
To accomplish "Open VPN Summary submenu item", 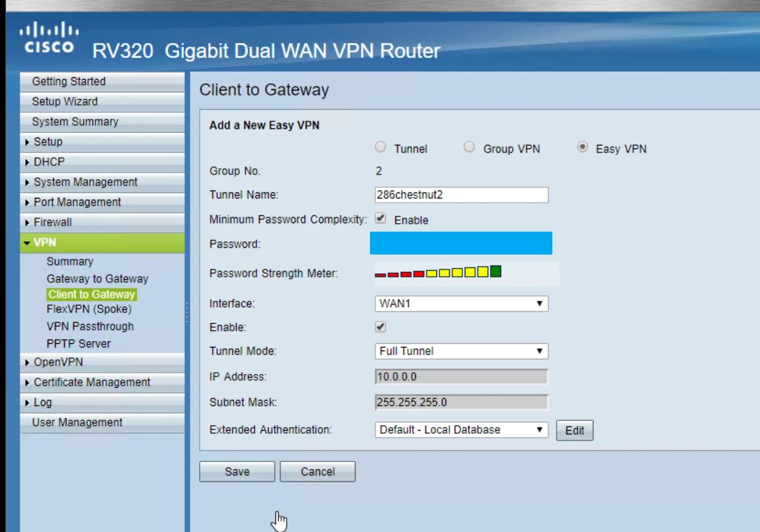I will [x=69, y=261].
